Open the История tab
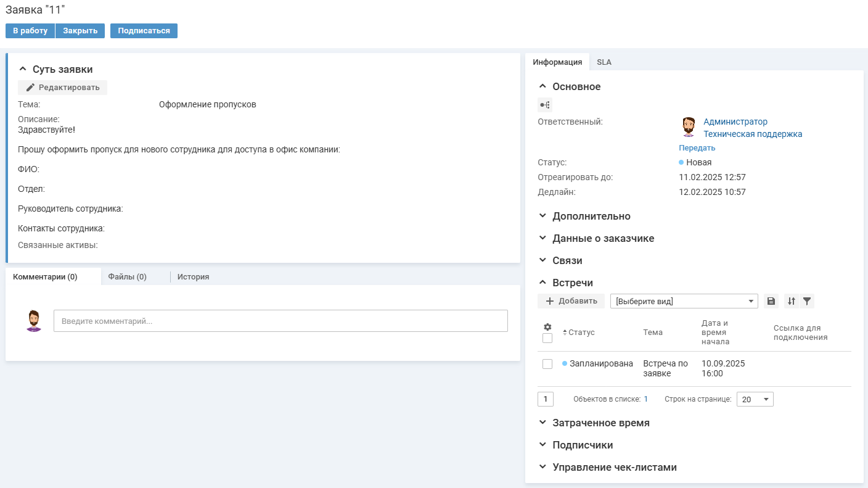Screen dimensions: 868x488 point(193,277)
